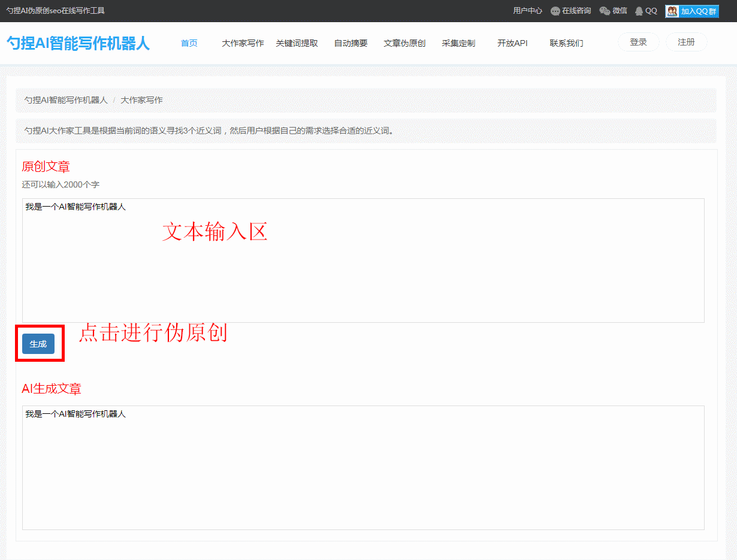Open 用户中心 in the top bar
Image resolution: width=737 pixels, height=560 pixels.
[x=527, y=11]
